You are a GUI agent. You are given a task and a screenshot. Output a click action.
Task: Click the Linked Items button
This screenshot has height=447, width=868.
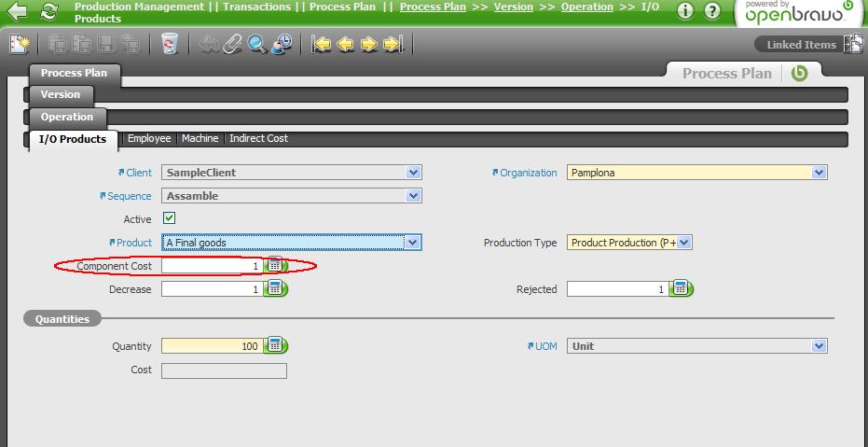click(x=801, y=45)
